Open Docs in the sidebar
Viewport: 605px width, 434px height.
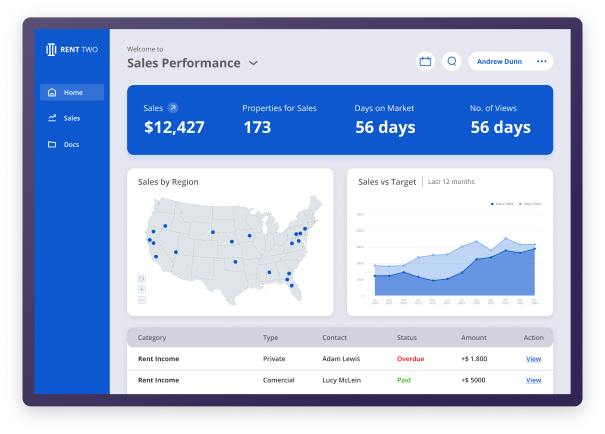(x=71, y=145)
